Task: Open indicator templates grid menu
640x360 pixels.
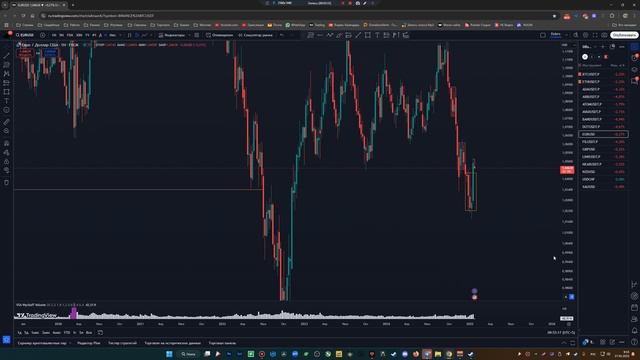Action: (x=197, y=35)
